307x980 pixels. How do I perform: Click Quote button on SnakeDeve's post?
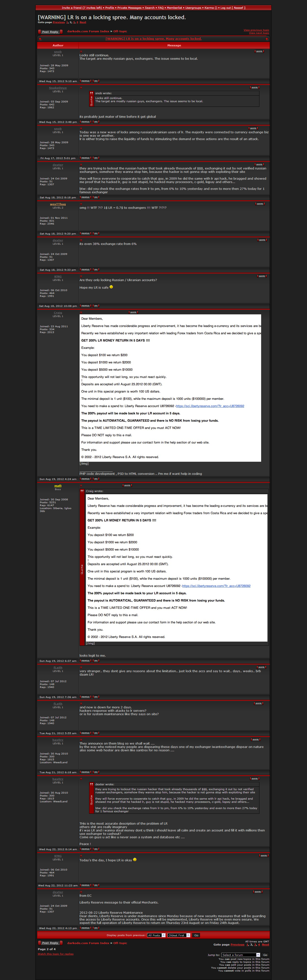click(255, 87)
